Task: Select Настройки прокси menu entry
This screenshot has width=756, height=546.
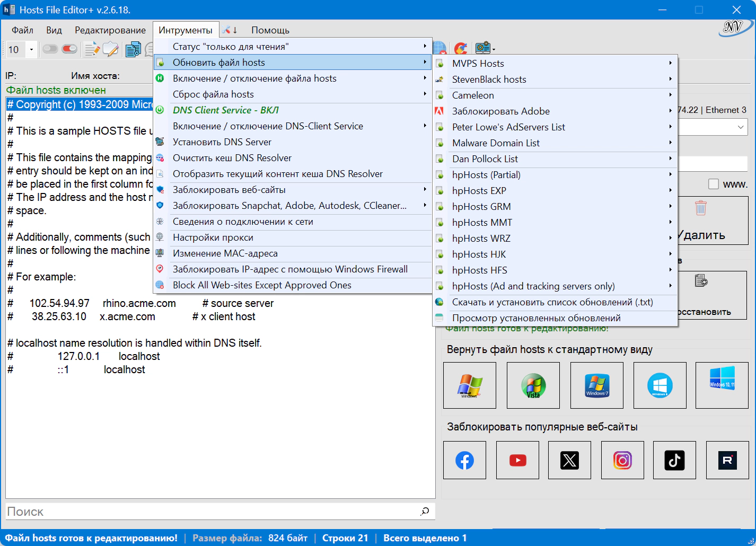Action: tap(293, 237)
